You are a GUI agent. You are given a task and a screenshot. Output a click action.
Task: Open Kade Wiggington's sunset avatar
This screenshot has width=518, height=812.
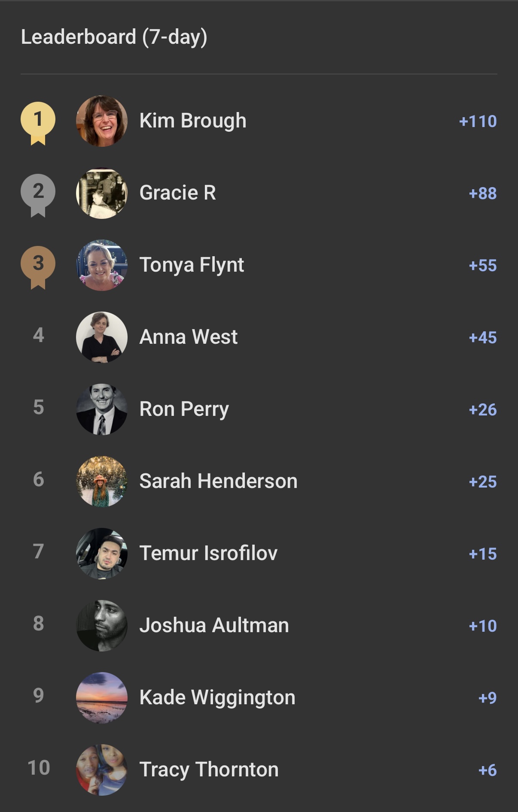(102, 697)
